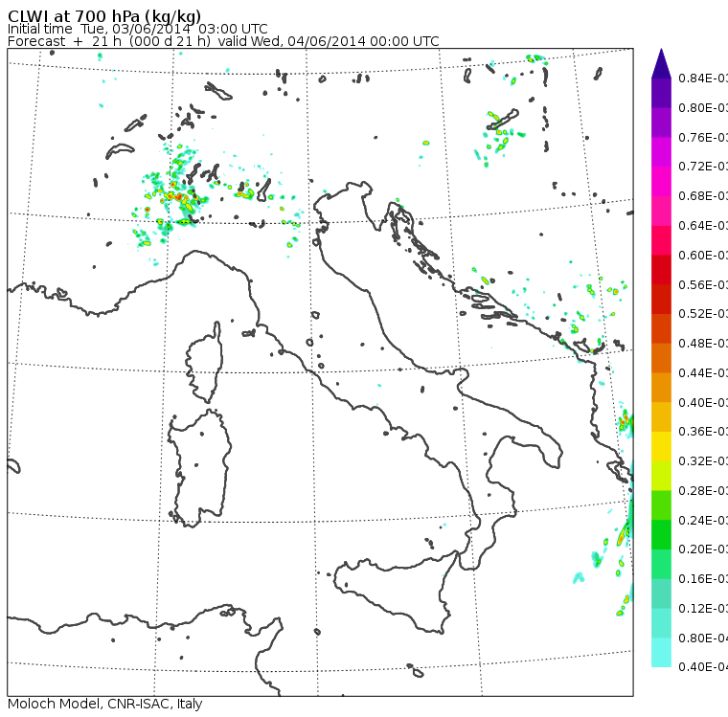
Task: Select the "Initial time Tue, 03/06/2014 03:00 UTC" line
Action: (137, 29)
